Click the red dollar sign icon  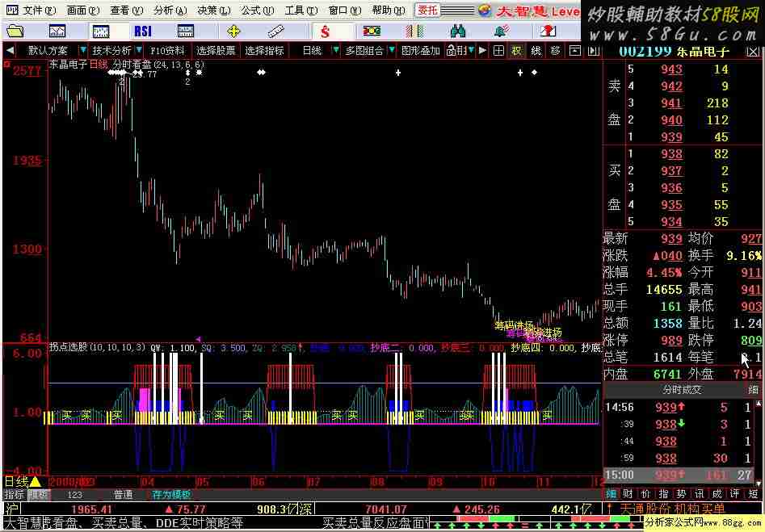(x=325, y=31)
